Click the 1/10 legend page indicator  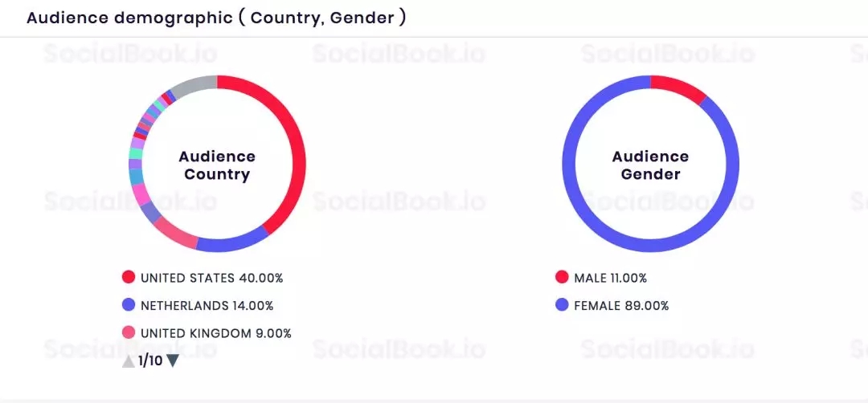pos(150,360)
